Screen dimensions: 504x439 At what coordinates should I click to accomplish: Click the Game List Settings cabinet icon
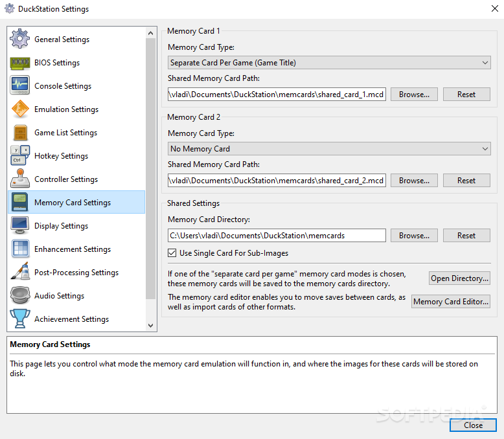[x=20, y=132]
